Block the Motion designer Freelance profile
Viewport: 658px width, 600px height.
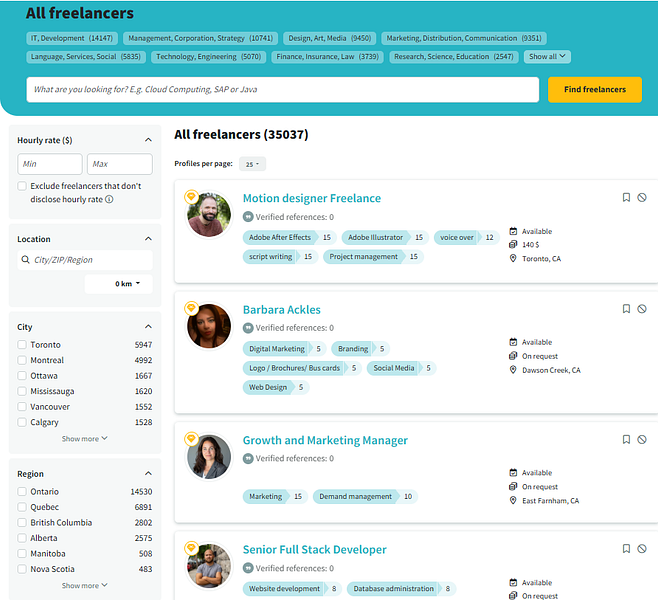coord(642,197)
